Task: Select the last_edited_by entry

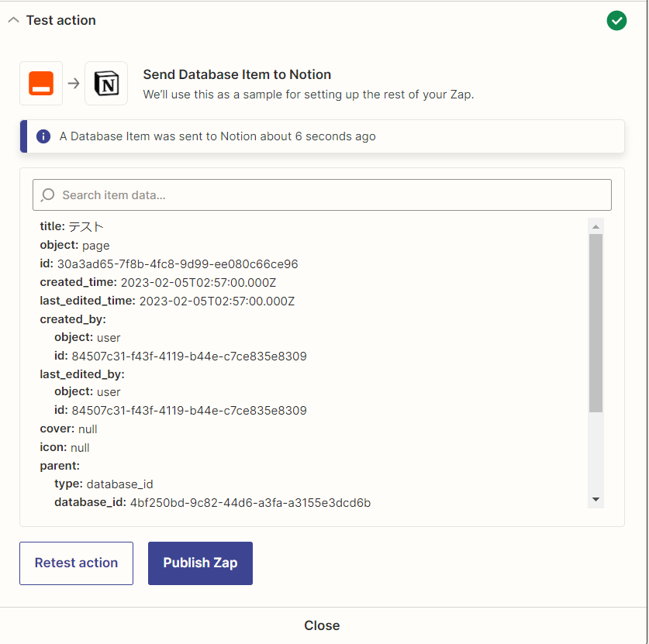Action: pyautogui.click(x=82, y=374)
